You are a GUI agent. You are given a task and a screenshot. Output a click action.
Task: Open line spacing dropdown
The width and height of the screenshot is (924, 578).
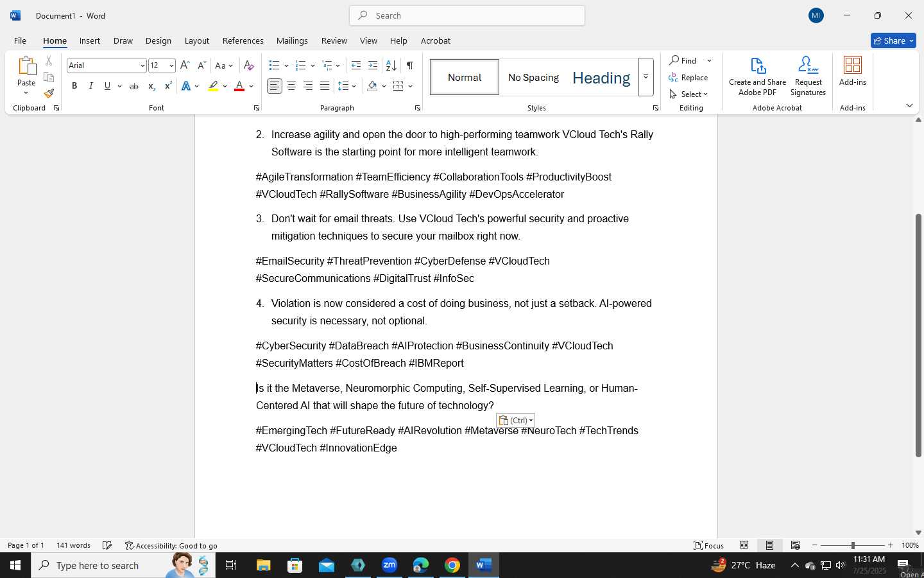347,86
